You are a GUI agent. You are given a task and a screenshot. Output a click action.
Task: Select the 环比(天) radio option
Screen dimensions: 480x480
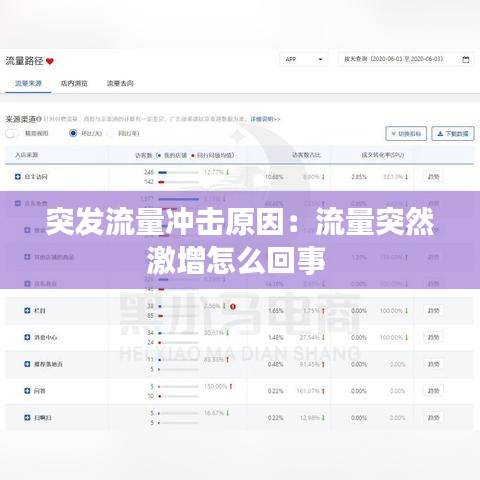pyautogui.click(x=73, y=133)
